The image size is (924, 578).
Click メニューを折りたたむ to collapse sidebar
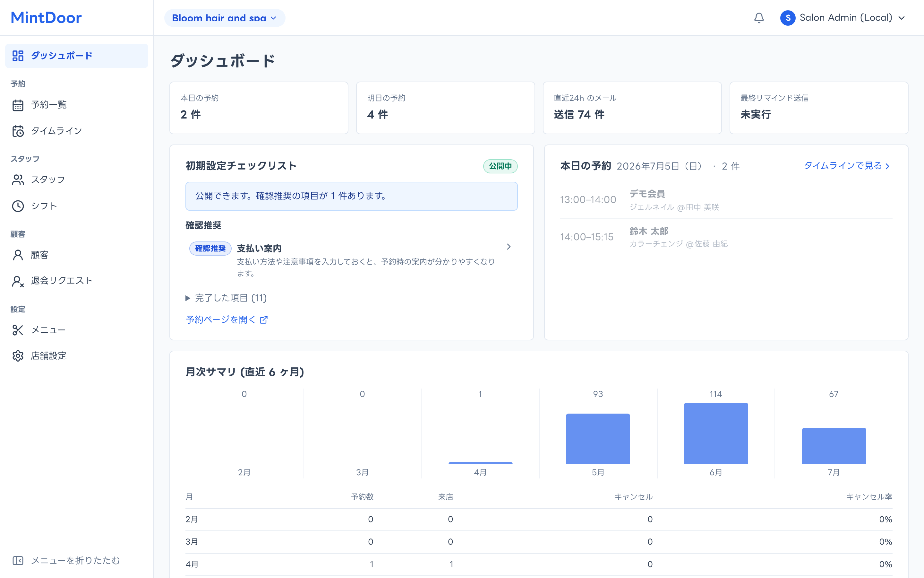76,560
